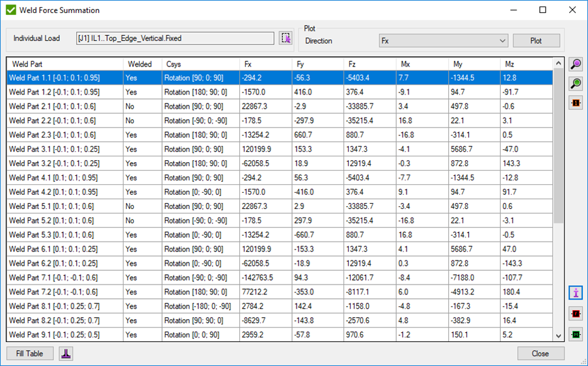Click Csys 'Rotation [0; 0; 90]' in Weld Part 9.1 row
Image resolution: width=588 pixels, height=366 pixels.
coord(200,335)
